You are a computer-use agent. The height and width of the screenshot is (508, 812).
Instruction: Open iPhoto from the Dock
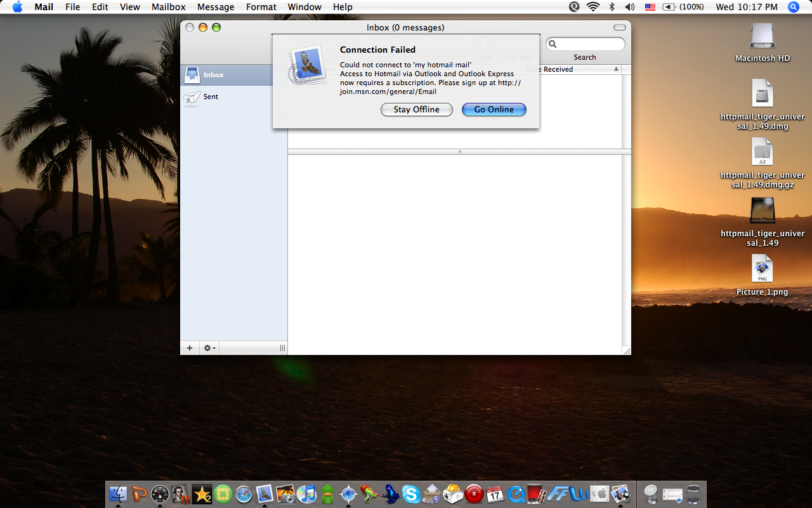pos(285,494)
